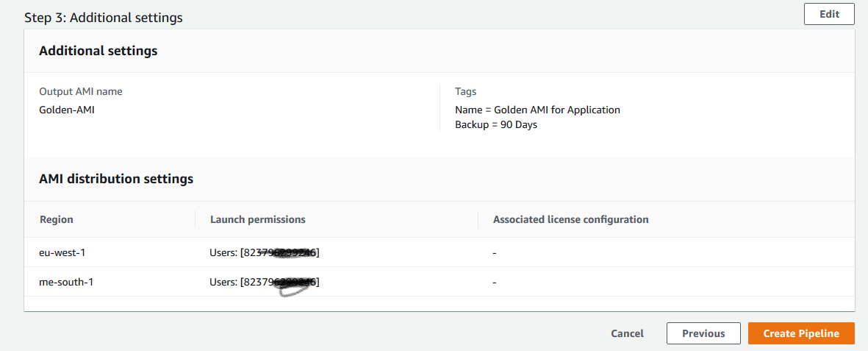Click the AMI distribution settings heading
Viewport: 868px width, 351px height.
(x=116, y=179)
